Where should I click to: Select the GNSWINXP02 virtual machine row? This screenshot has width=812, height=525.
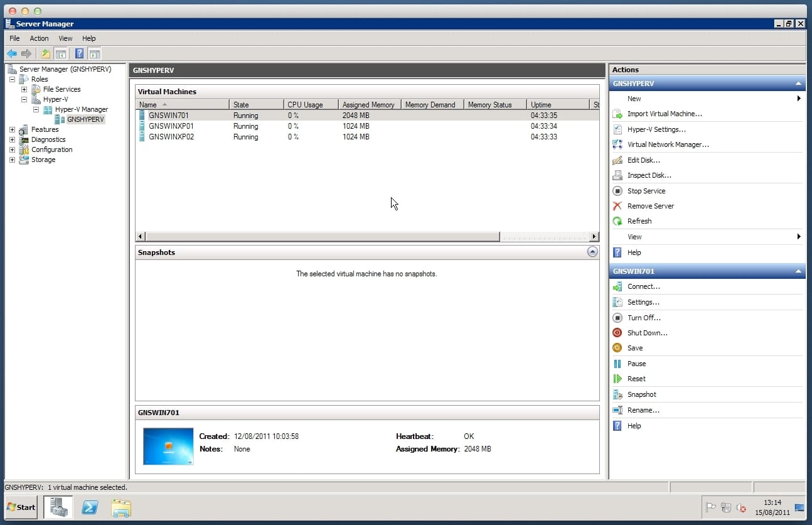point(367,137)
